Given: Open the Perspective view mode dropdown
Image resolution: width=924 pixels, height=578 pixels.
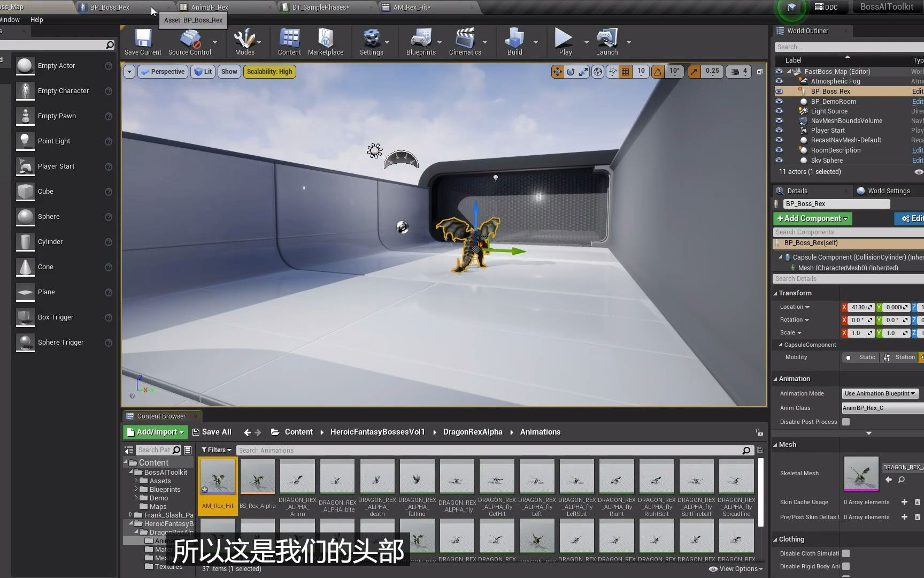Looking at the screenshot, I should point(163,72).
